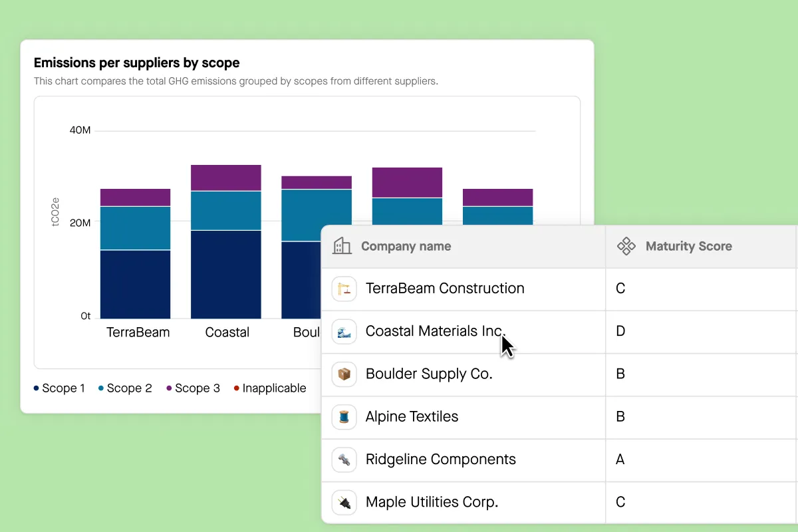Click the diamond icon beside Maturity Score
The width and height of the screenshot is (798, 532).
point(626,246)
